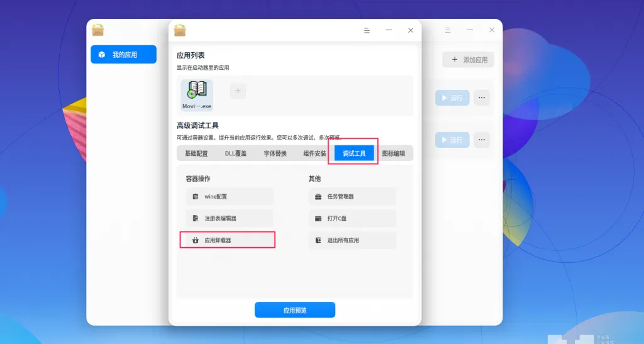Viewport: 644px width, 344px height.
Task: Switch to the DLL覆盖 tab
Action: point(236,153)
